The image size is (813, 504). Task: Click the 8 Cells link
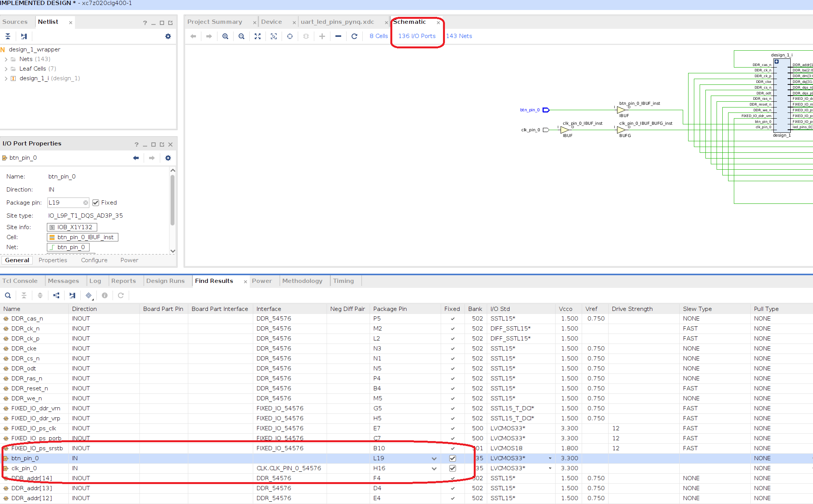pyautogui.click(x=379, y=36)
